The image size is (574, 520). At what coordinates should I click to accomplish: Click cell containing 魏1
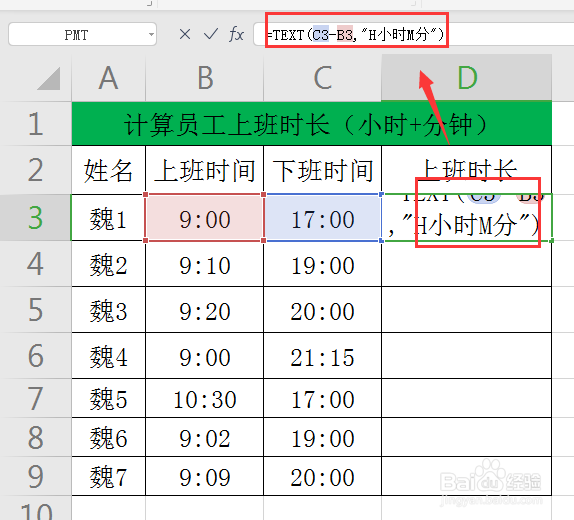(108, 218)
